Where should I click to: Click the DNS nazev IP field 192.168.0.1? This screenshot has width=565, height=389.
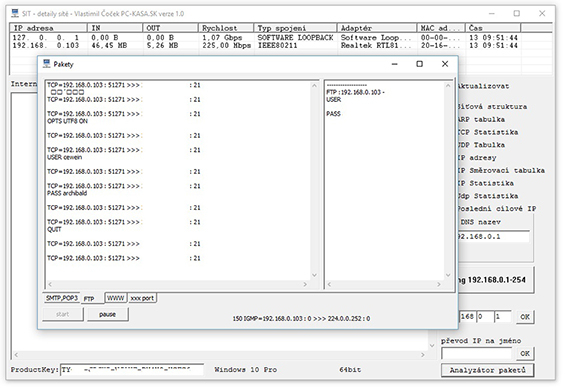tap(494, 237)
